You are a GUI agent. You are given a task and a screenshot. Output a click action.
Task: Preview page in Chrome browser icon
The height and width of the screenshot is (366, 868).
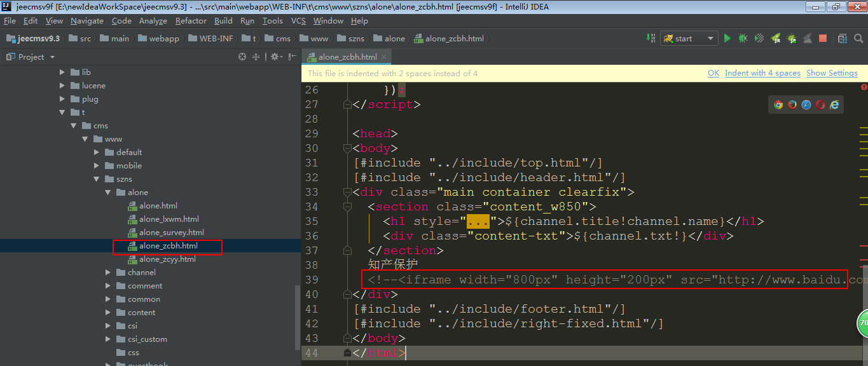[x=778, y=105]
